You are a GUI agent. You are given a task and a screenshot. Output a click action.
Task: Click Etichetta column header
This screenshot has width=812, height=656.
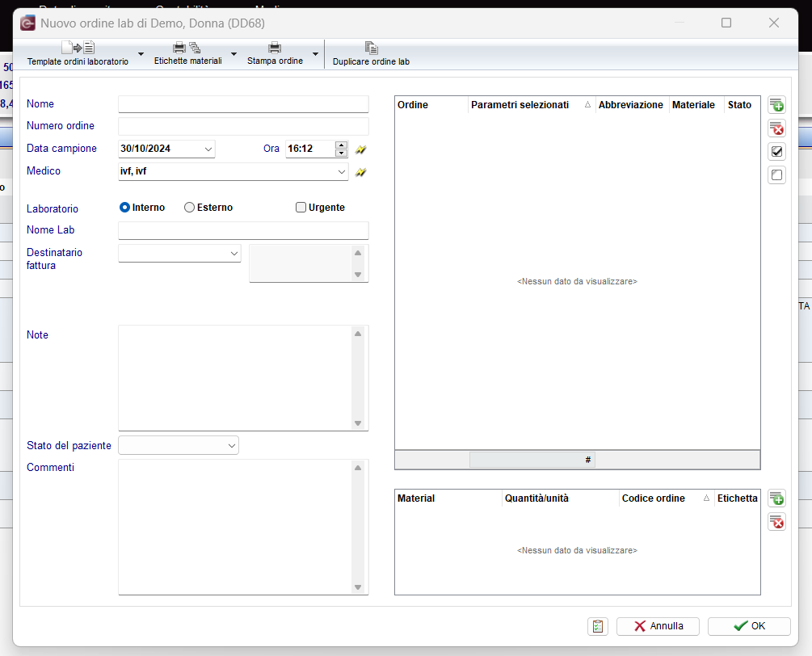(x=737, y=498)
